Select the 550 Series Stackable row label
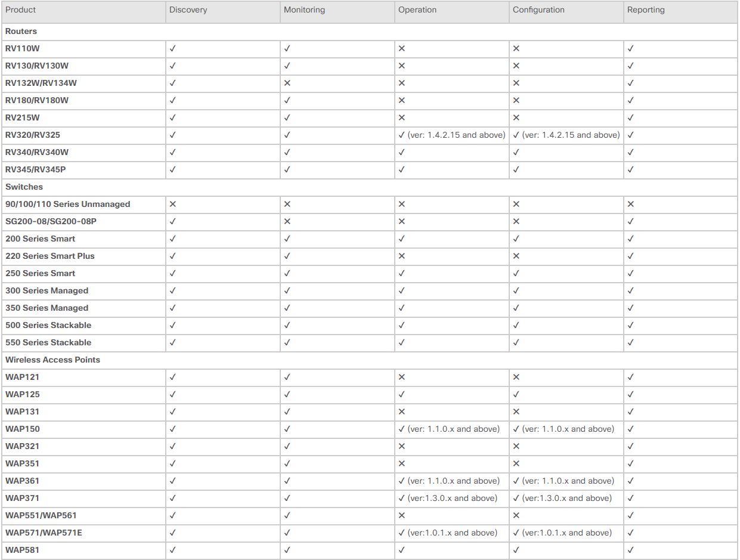Viewport: 740px width, 560px height. [48, 342]
